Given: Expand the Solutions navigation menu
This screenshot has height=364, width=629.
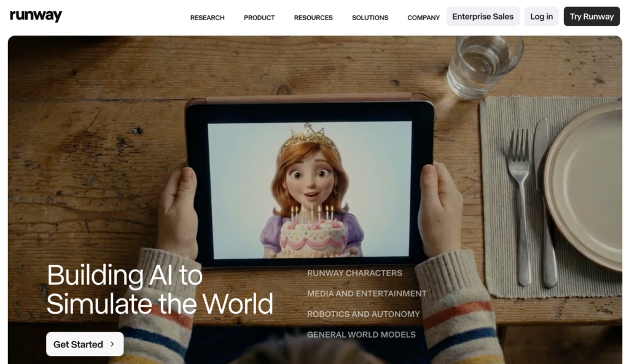Looking at the screenshot, I should click(x=370, y=18).
